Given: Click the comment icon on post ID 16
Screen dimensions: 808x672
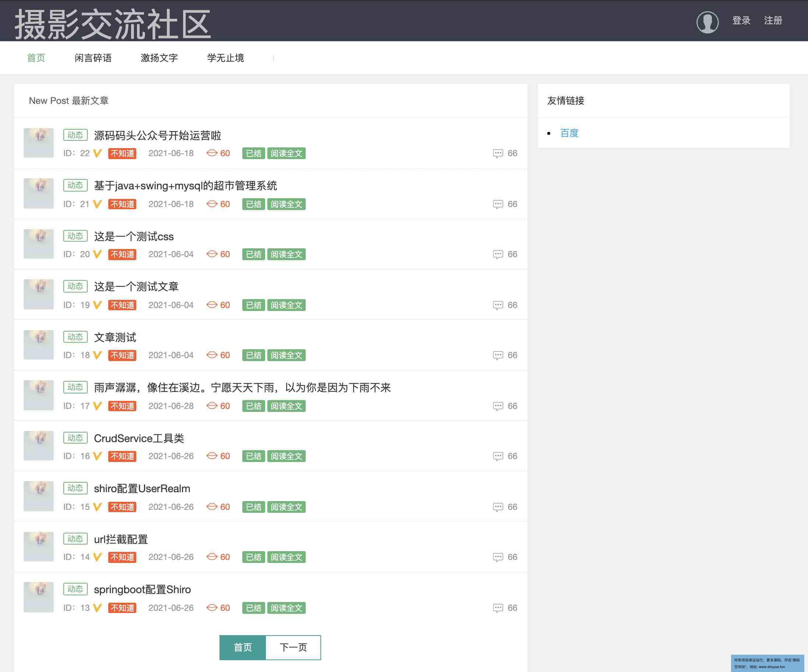Looking at the screenshot, I should (498, 456).
